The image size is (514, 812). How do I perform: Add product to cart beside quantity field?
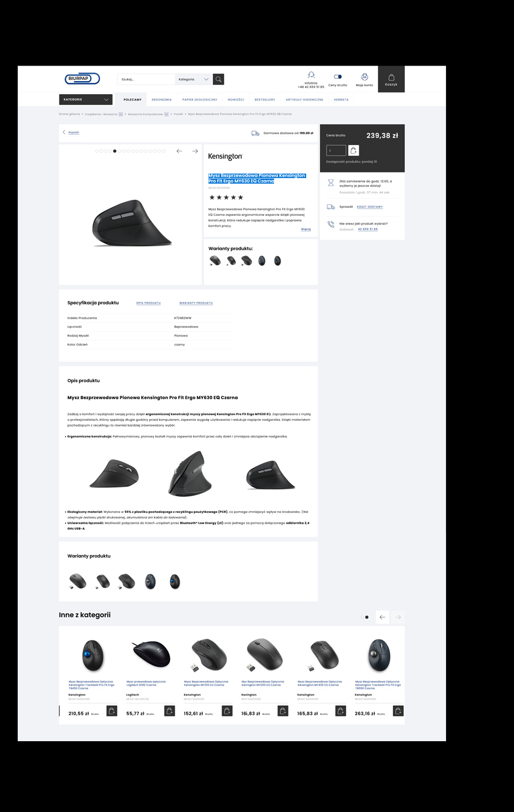click(x=354, y=151)
